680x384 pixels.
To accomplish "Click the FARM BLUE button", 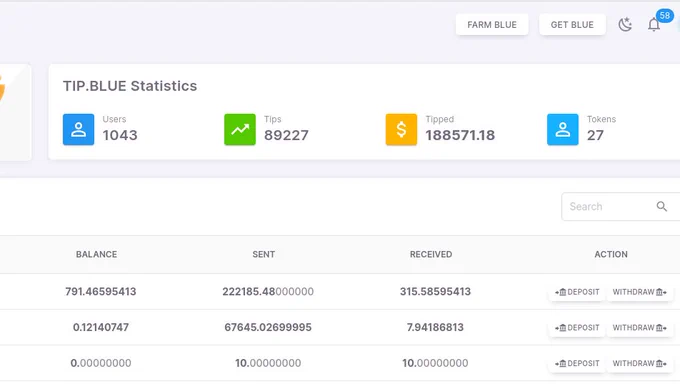I will (x=492, y=25).
